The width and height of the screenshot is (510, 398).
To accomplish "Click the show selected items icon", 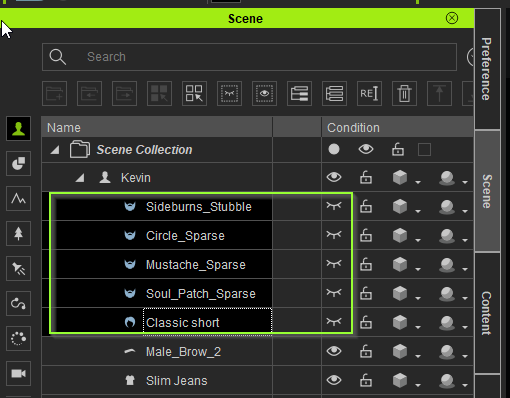I will point(264,93).
